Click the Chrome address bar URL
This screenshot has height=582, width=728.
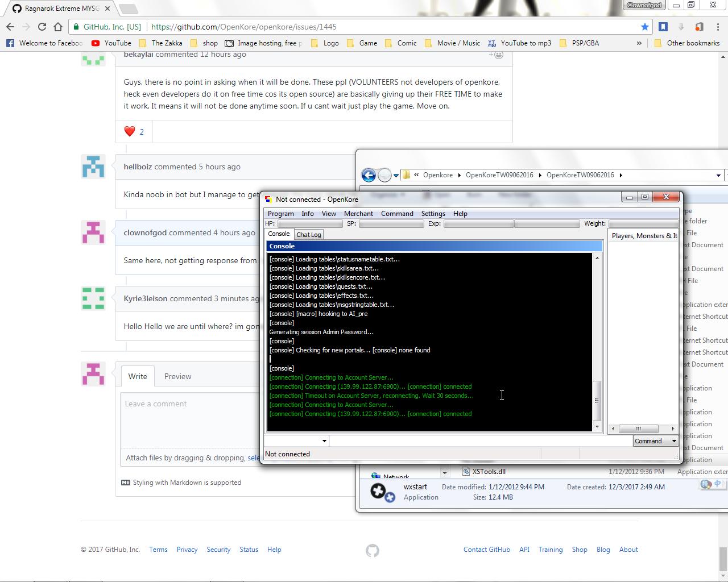pos(244,27)
